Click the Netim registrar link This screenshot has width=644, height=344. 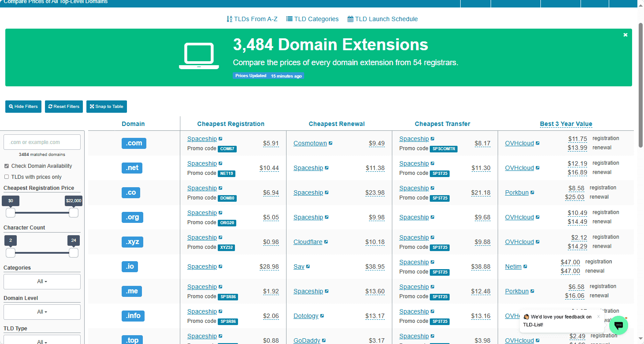coord(513,266)
